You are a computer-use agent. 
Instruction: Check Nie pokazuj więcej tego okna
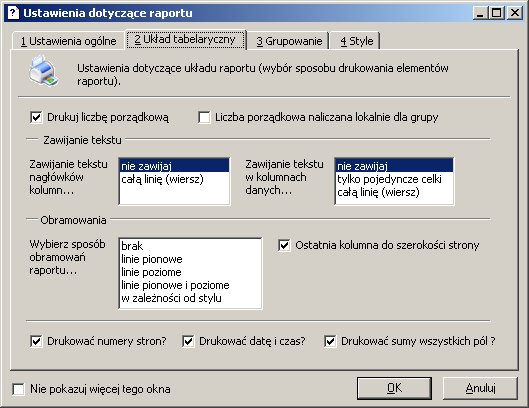[x=18, y=389]
